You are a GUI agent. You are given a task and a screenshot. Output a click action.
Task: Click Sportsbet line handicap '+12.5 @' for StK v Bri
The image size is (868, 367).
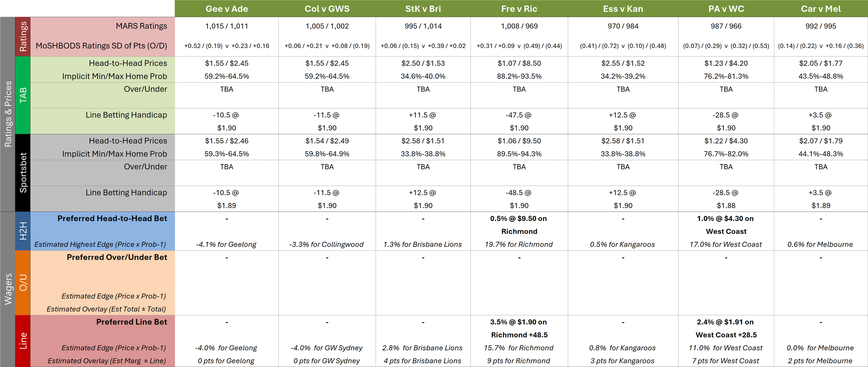[x=422, y=193]
